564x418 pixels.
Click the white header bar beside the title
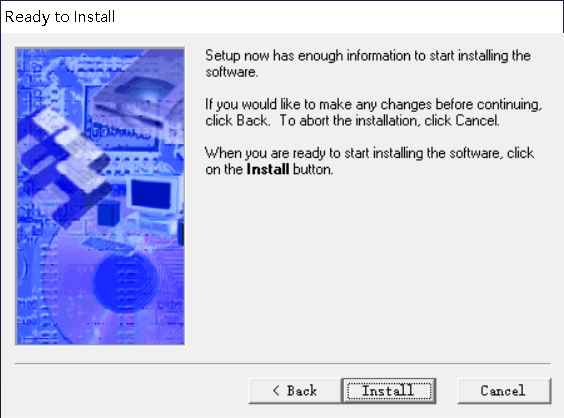coord(338,17)
